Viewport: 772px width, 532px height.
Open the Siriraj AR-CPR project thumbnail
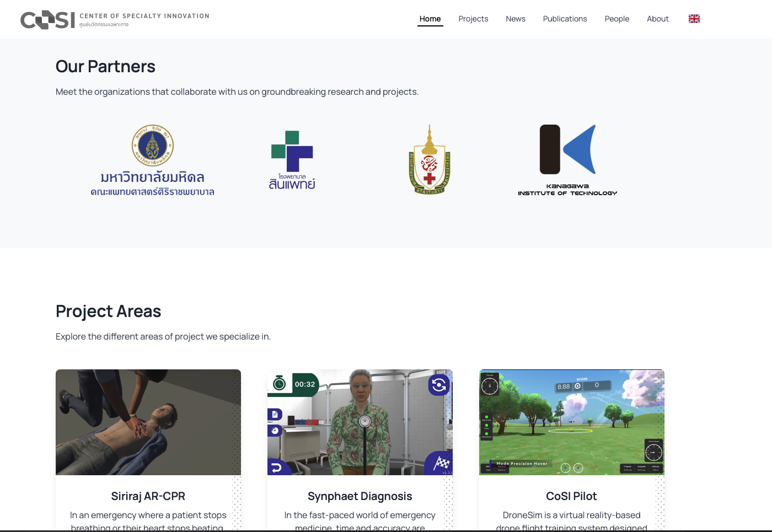click(148, 422)
